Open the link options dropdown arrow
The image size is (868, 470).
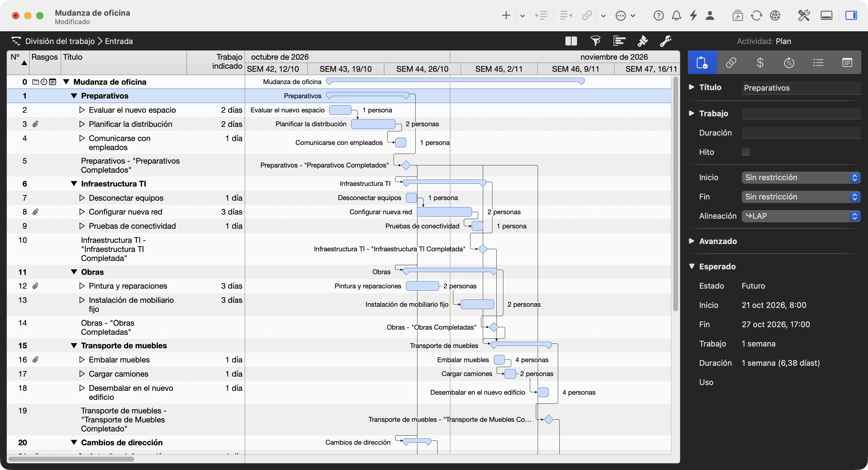pos(603,15)
